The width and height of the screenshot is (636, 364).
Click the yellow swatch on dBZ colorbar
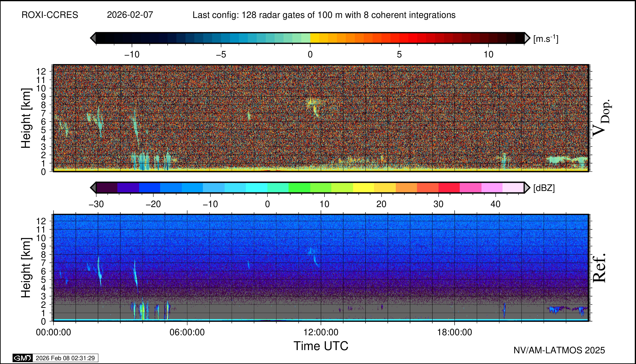pos(363,188)
